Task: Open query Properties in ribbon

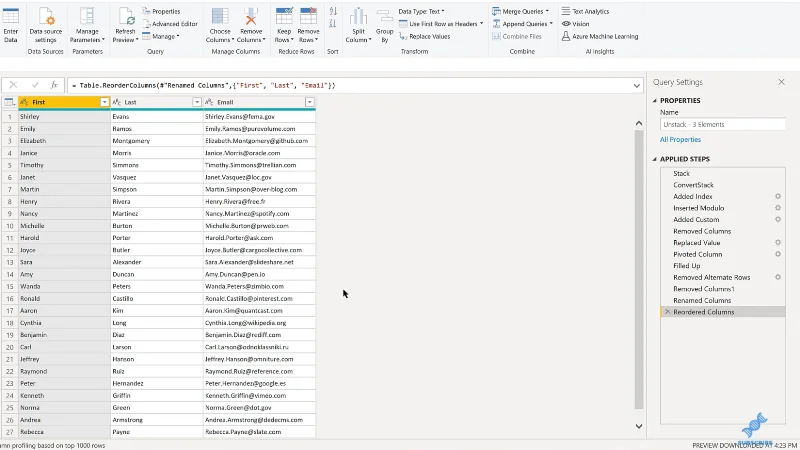Action: tap(161, 11)
